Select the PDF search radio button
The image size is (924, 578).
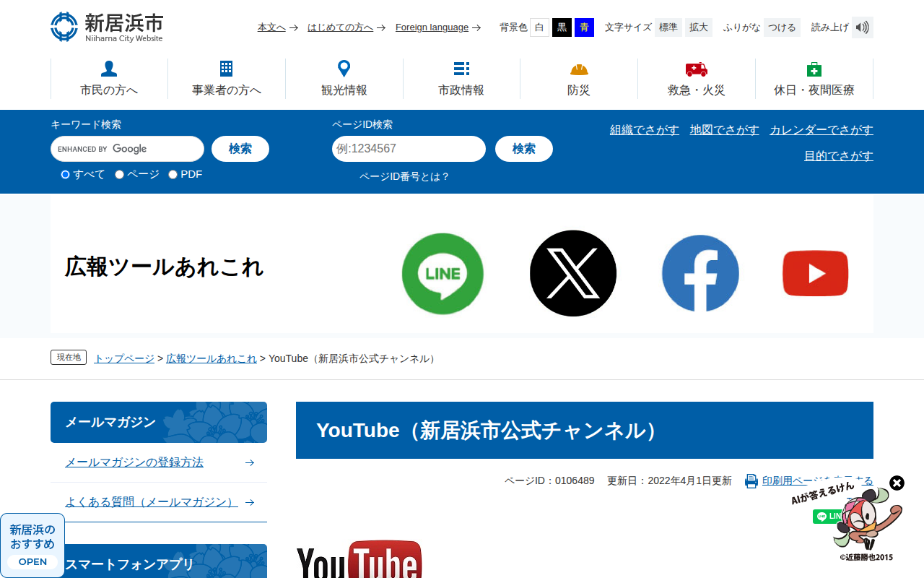173,174
